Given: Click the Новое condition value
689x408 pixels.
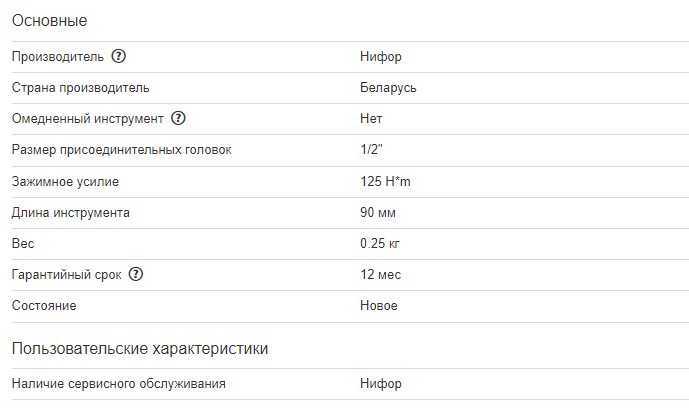Looking at the screenshot, I should coord(379,305).
